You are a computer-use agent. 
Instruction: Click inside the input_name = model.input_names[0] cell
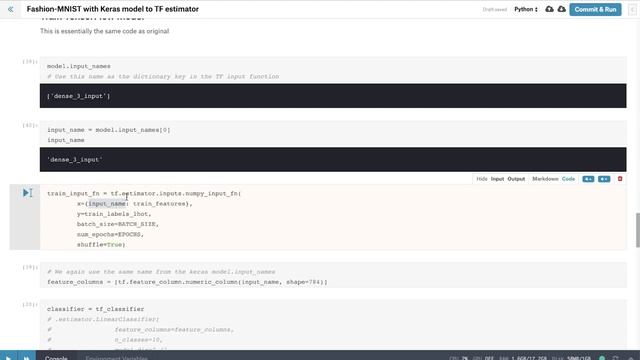[x=333, y=134]
